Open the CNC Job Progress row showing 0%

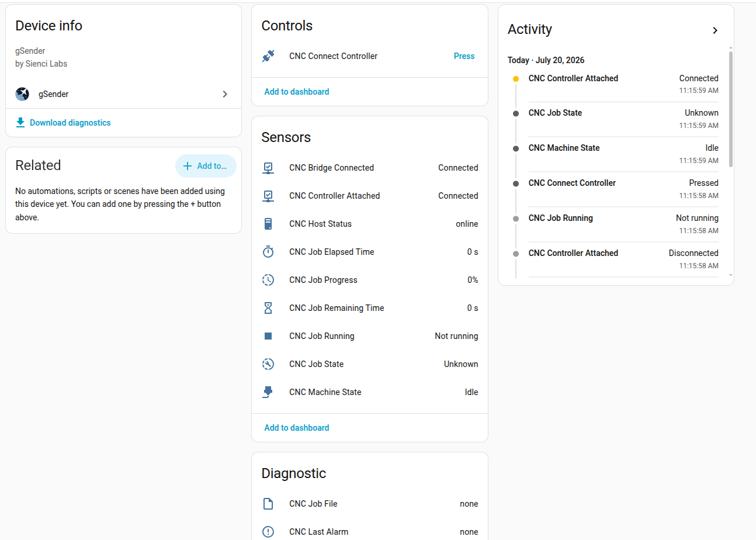[x=370, y=280]
